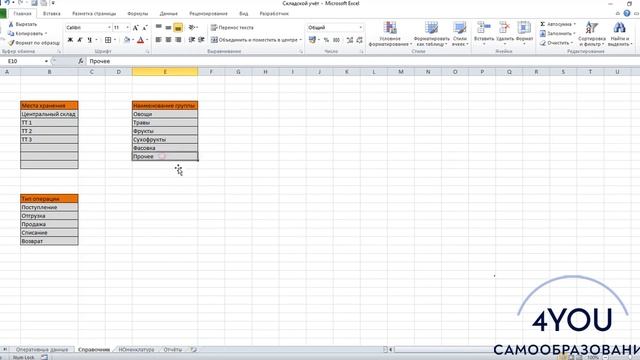Align text left in the cell
The image size is (640, 360).
(x=158, y=40)
